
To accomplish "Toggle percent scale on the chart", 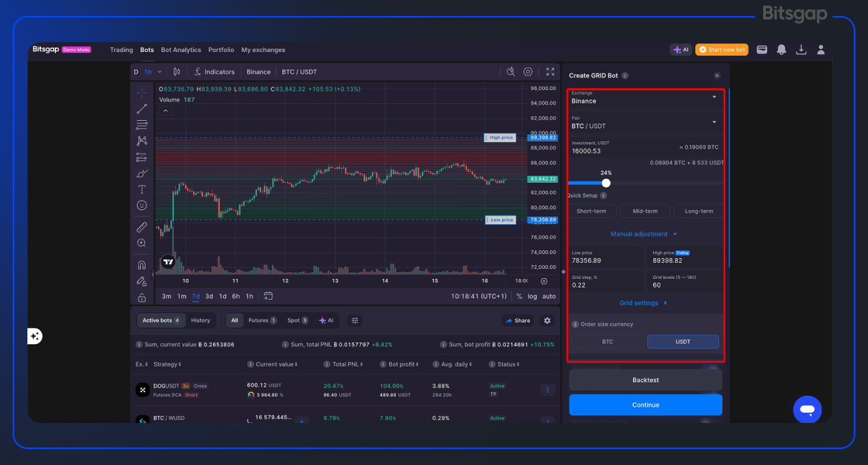I will click(519, 296).
